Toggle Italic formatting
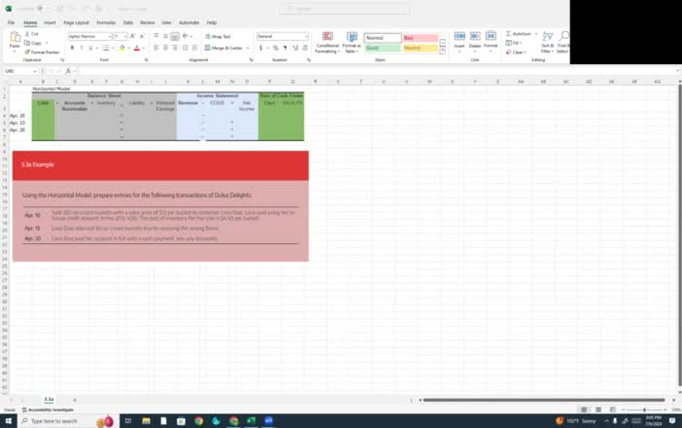Image resolution: width=682 pixels, height=428 pixels. pyautogui.click(x=80, y=47)
